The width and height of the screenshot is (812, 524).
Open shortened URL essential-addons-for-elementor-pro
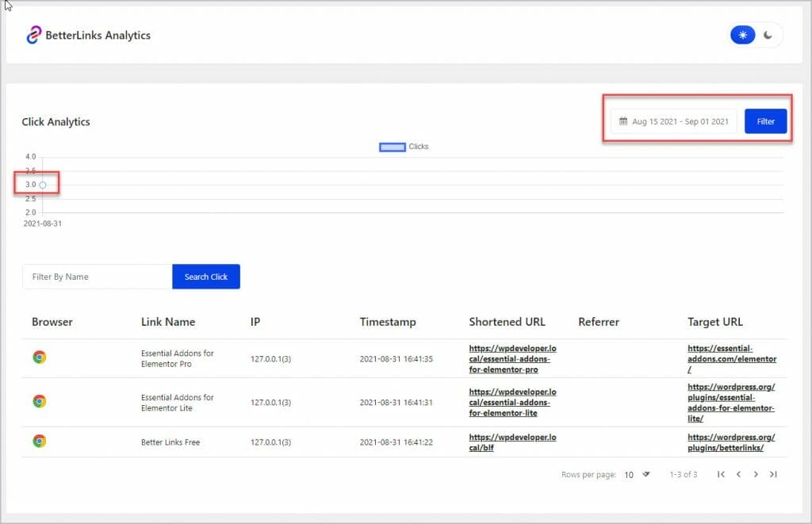513,359
